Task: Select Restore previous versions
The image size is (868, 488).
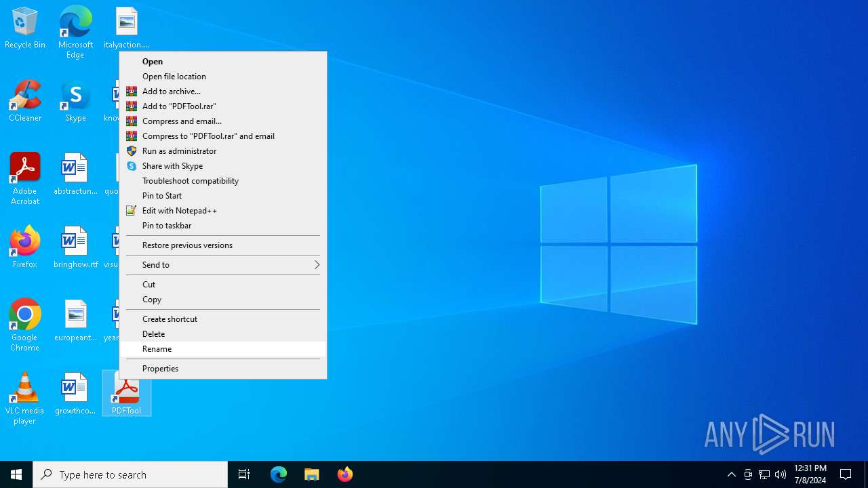Action: click(223, 245)
